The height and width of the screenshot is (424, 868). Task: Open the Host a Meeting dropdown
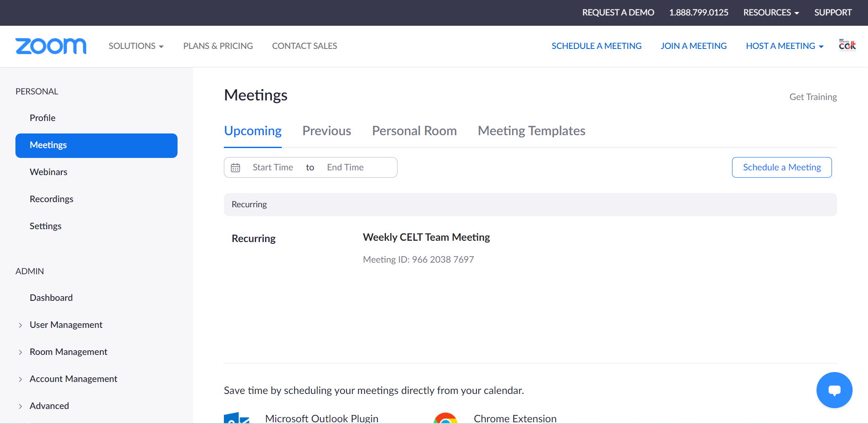[x=784, y=46]
